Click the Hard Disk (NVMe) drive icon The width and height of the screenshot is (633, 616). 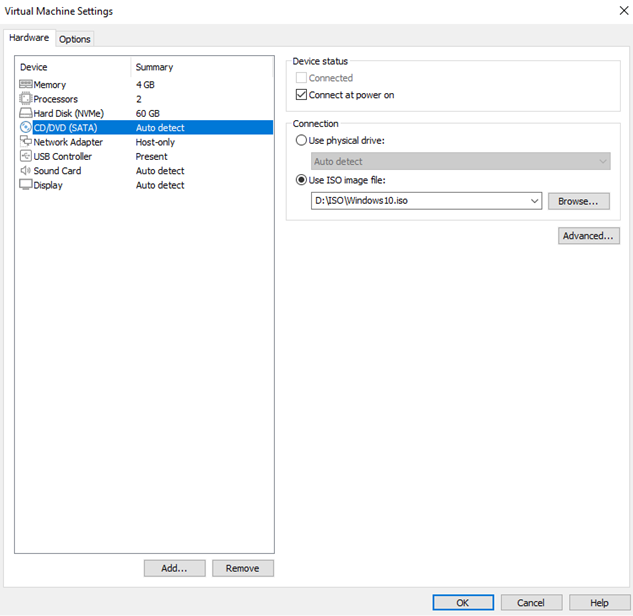point(25,113)
